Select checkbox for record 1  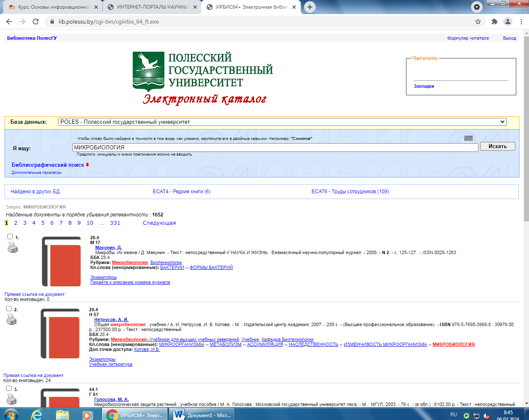point(10,237)
